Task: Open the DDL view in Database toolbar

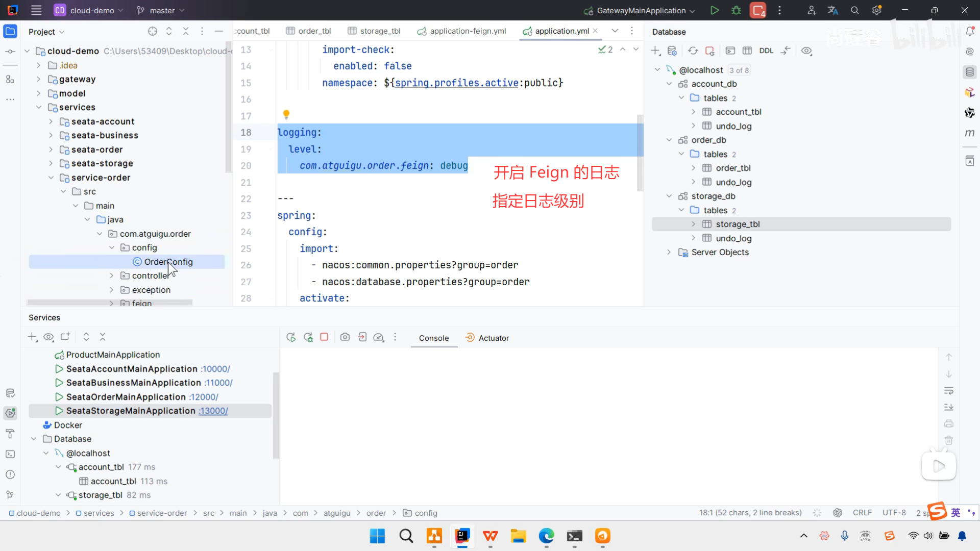Action: tap(766, 51)
